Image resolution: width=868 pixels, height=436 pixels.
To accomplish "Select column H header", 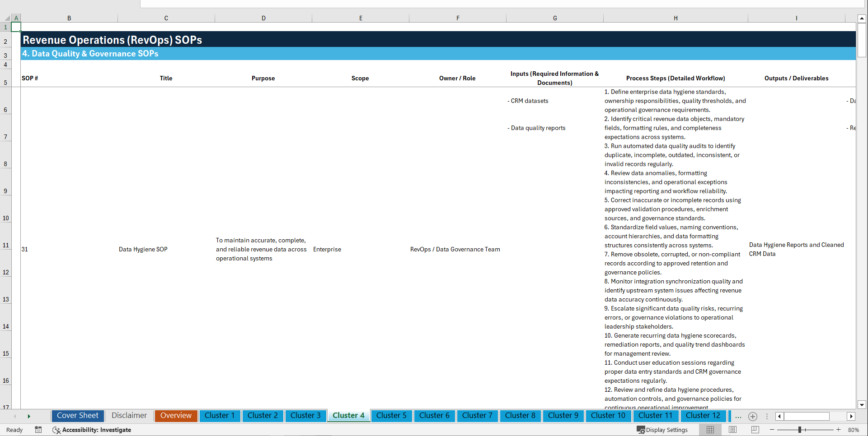I will point(676,18).
